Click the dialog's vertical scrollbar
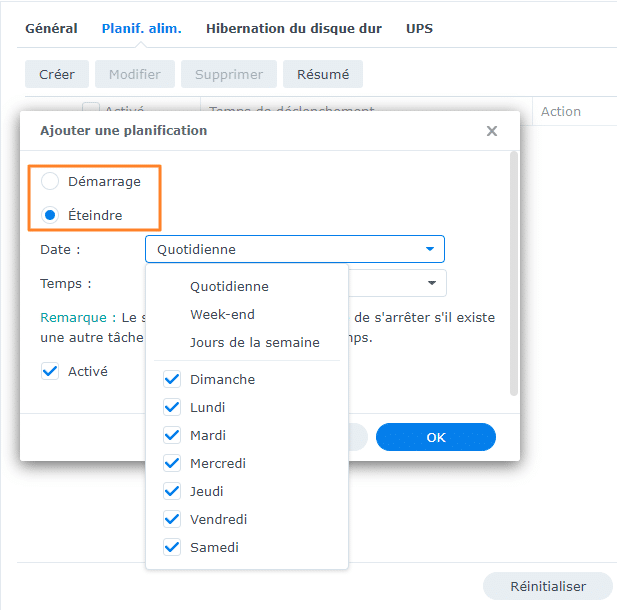 point(514,270)
